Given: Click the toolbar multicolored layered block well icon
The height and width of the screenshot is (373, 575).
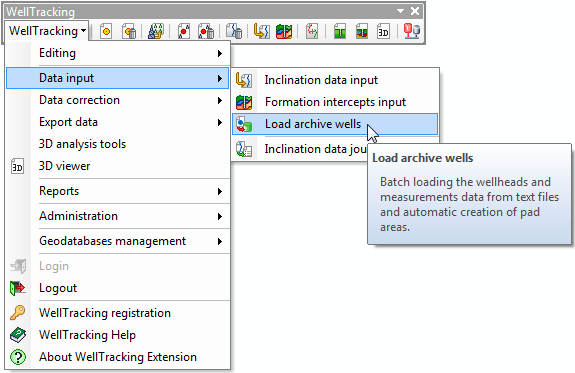Looking at the screenshot, I should pos(362,31).
